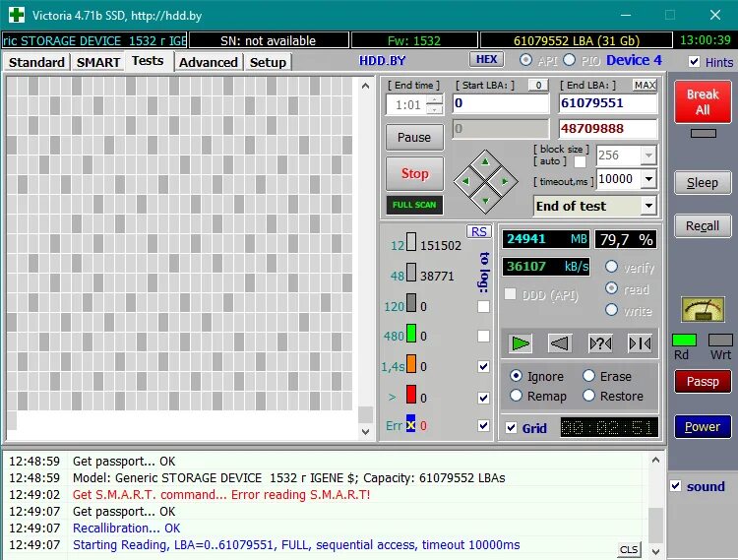Image resolution: width=738 pixels, height=560 pixels.
Task: Click the log scroll up arrow
Action: coord(655,461)
